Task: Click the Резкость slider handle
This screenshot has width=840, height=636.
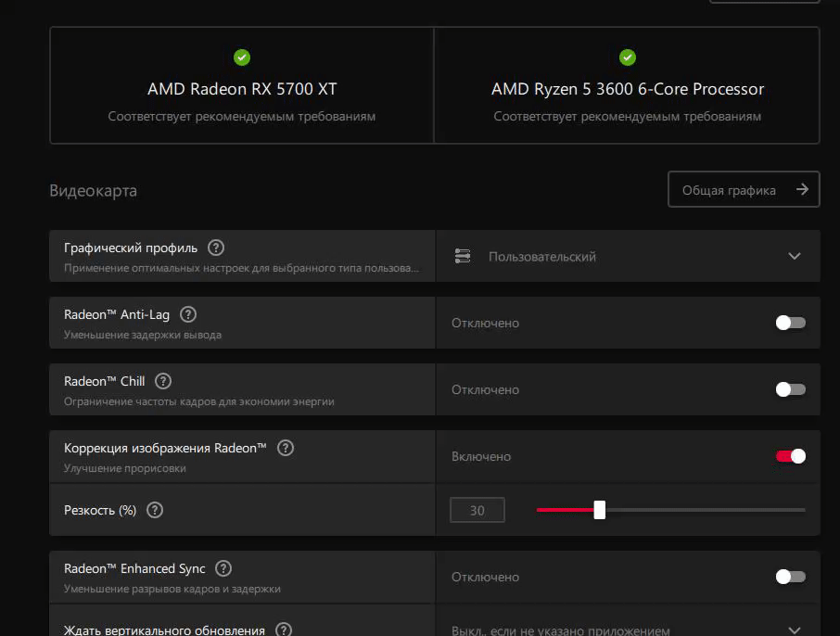Action: (x=600, y=510)
